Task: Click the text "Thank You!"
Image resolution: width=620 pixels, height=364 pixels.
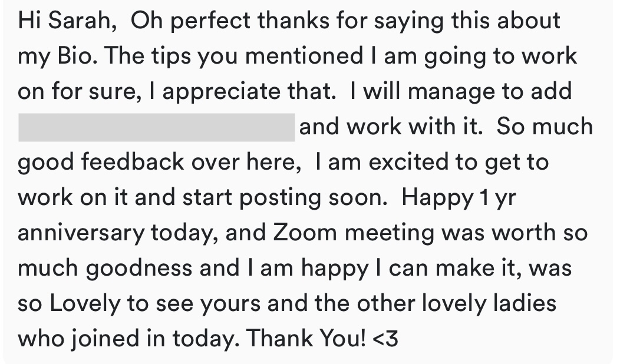Action: click(x=306, y=338)
